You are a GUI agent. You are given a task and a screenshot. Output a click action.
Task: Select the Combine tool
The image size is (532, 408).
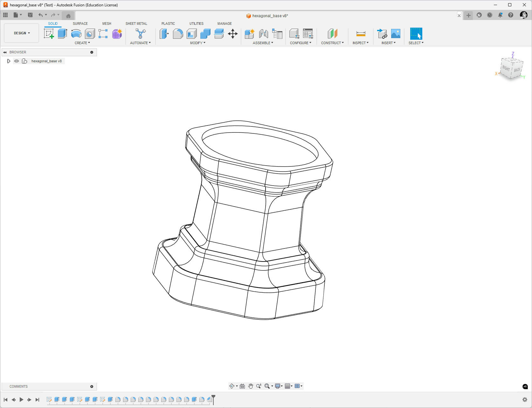(205, 33)
